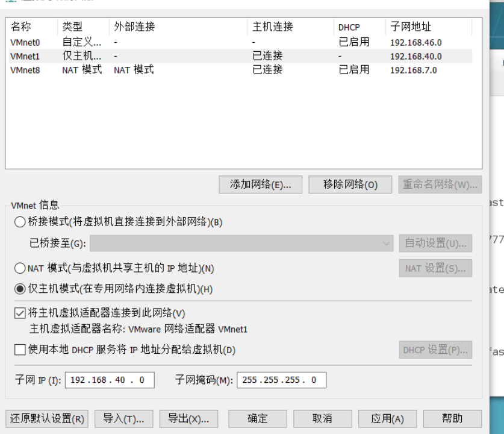The width and height of the screenshot is (504, 434).
Task: Uncheck connect host virtual adapter checkbox
Action: [x=20, y=313]
